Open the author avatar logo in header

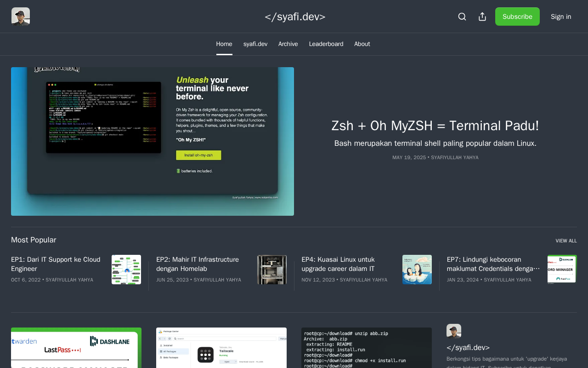click(x=21, y=17)
